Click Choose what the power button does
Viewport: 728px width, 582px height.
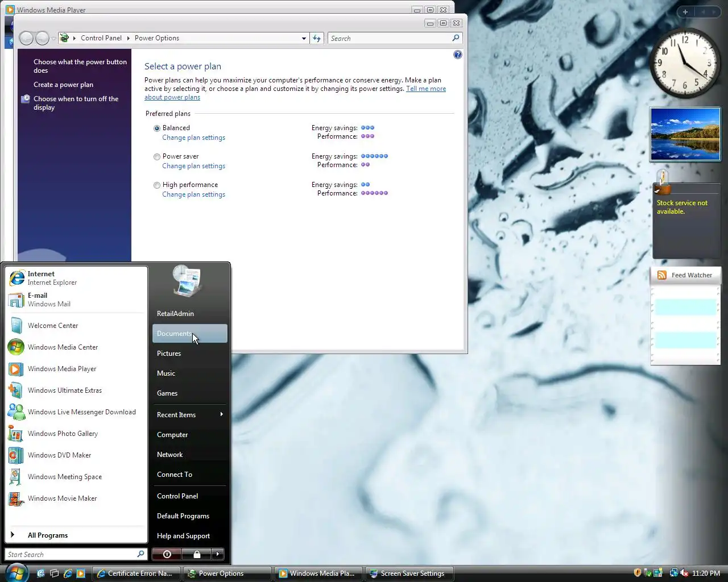pos(80,66)
